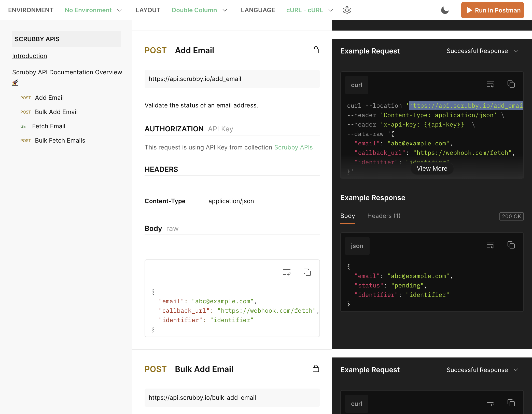The width and height of the screenshot is (532, 414).
Task: Go to POST Bulk Fetch Emails in sidebar
Action: [x=53, y=141]
